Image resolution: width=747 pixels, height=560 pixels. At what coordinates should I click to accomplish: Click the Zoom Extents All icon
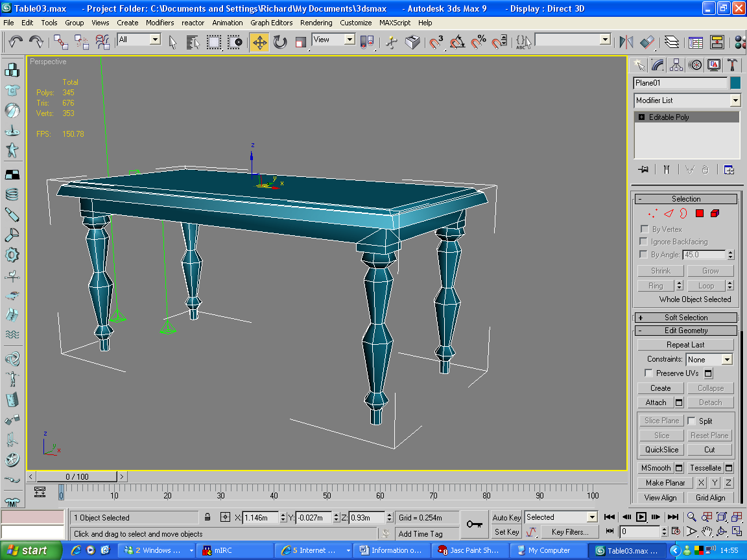737,517
